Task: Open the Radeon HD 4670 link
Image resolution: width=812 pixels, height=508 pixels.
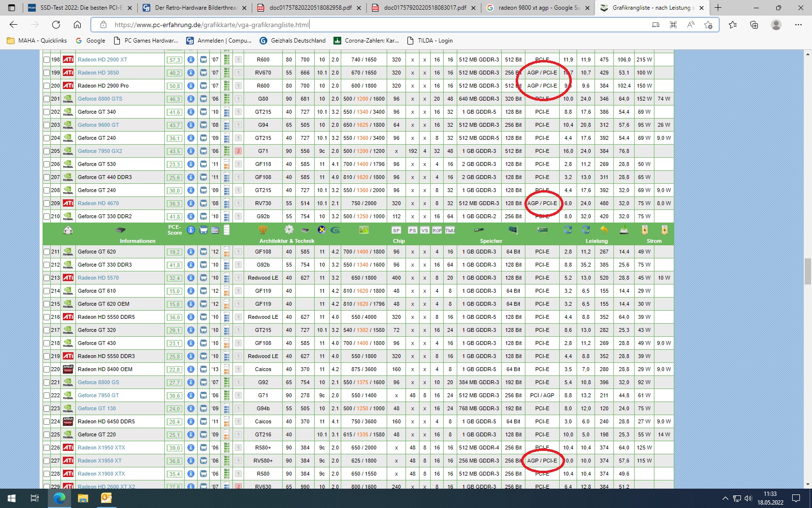Action: coord(98,203)
